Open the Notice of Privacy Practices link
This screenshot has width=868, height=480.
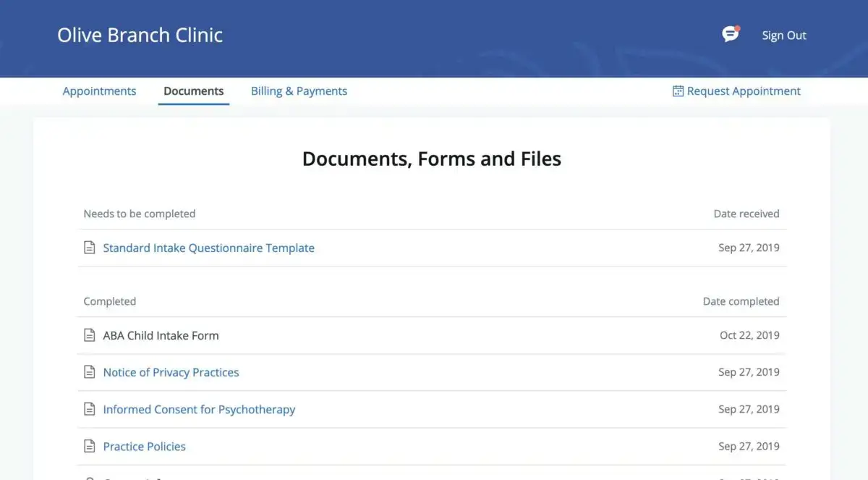pyautogui.click(x=171, y=372)
